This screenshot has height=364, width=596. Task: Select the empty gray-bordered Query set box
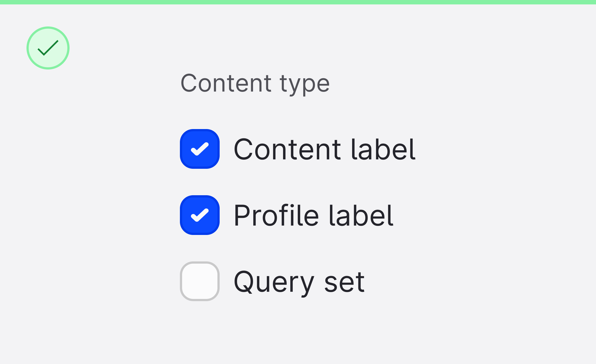tap(200, 281)
